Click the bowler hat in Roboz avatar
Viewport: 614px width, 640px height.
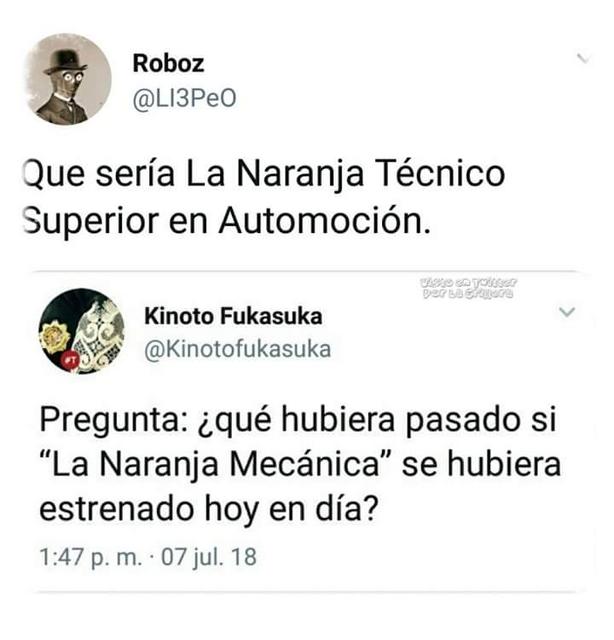65,62
